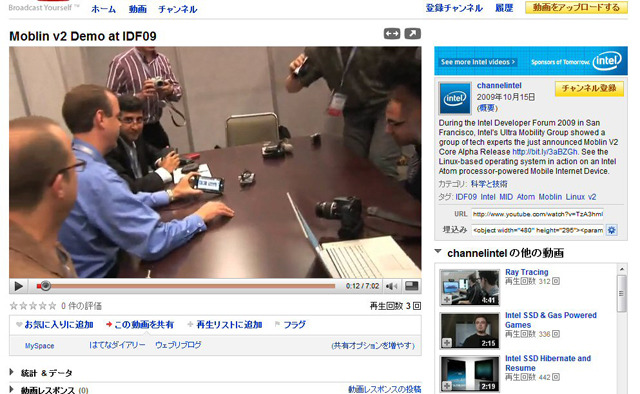Image resolution: width=640 pixels, height=394 pixels.
Task: Click Intel Sponsors of Tomorrow logo
Action: [x=577, y=62]
